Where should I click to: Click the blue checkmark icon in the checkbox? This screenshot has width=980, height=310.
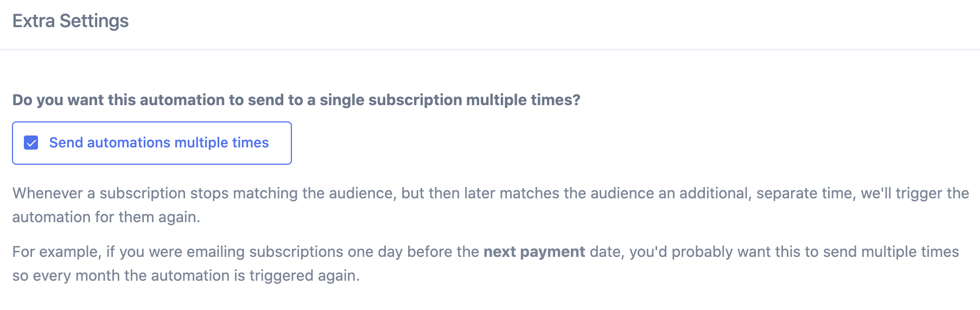tap(31, 143)
